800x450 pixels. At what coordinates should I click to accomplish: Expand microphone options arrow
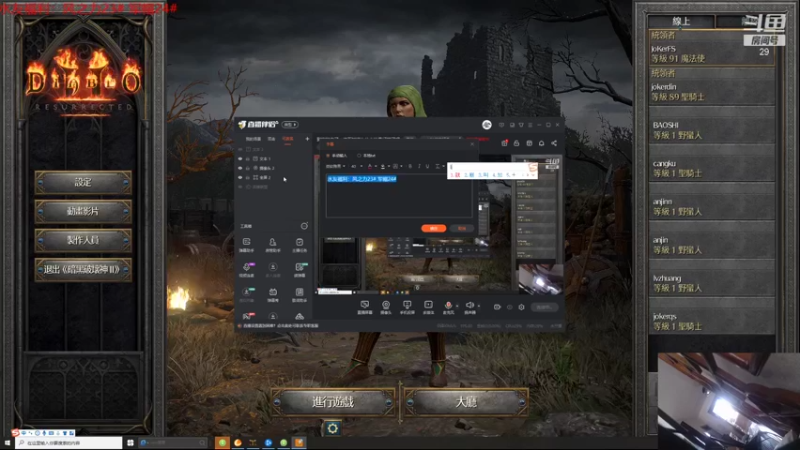point(457,306)
